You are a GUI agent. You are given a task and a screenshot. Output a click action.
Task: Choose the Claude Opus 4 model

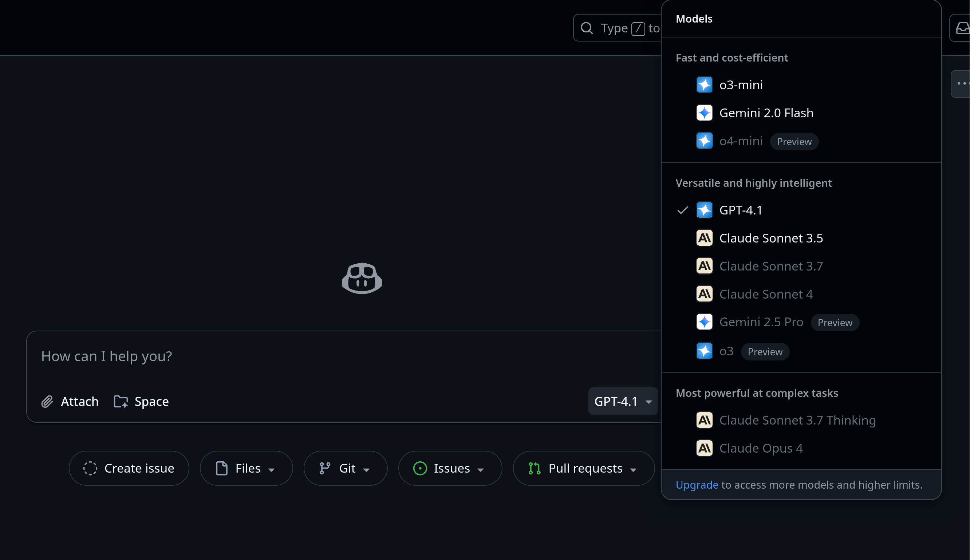point(801,449)
